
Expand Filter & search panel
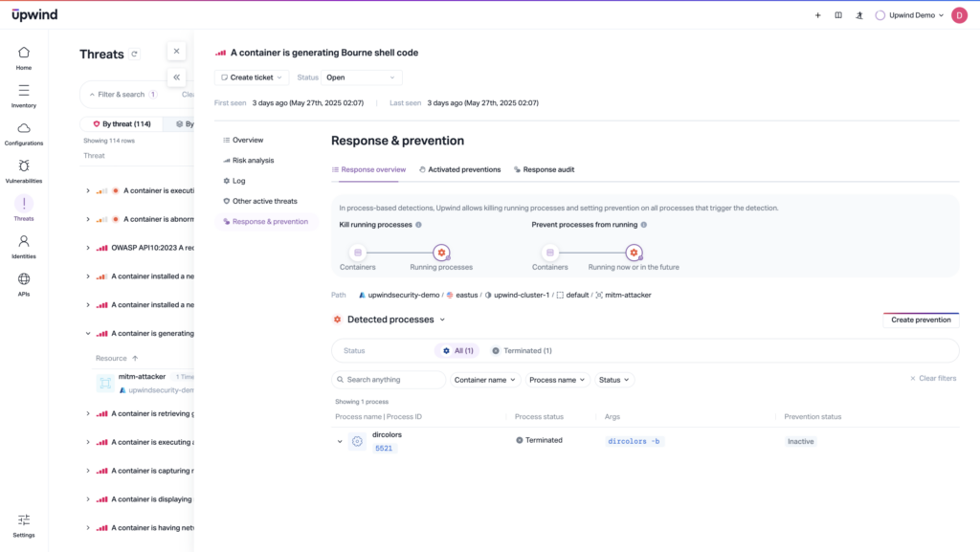(x=122, y=95)
